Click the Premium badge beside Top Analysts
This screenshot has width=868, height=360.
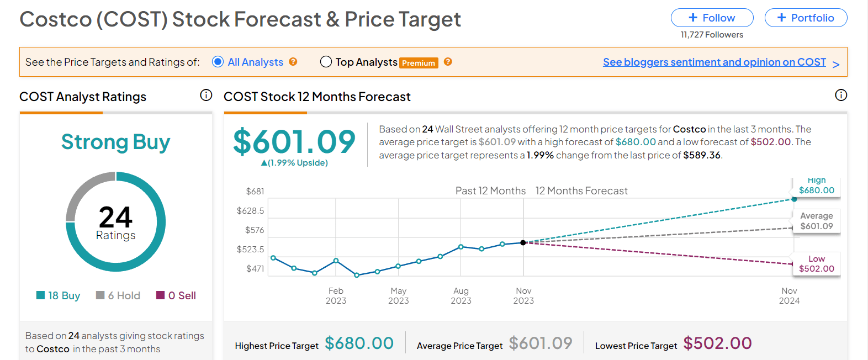[x=419, y=63]
